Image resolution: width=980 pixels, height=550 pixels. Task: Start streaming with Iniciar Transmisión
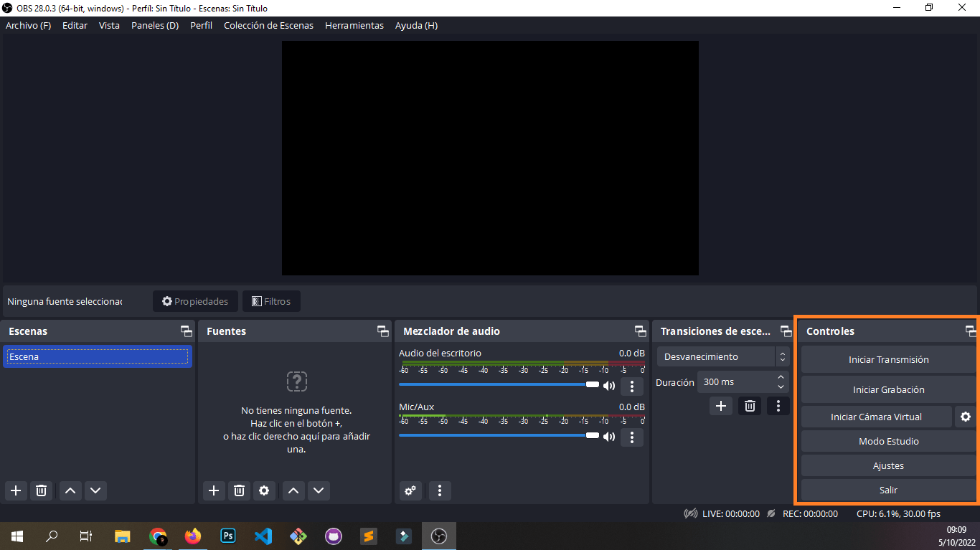tap(888, 359)
